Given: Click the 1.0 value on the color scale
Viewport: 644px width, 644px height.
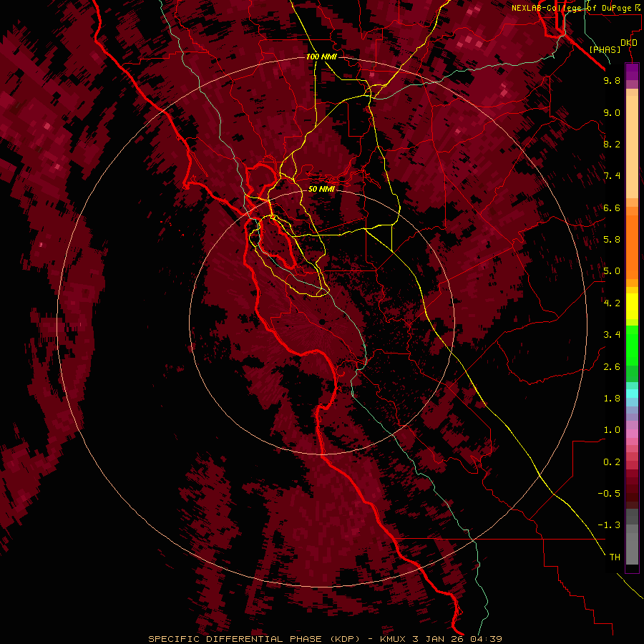Looking at the screenshot, I should (x=612, y=430).
